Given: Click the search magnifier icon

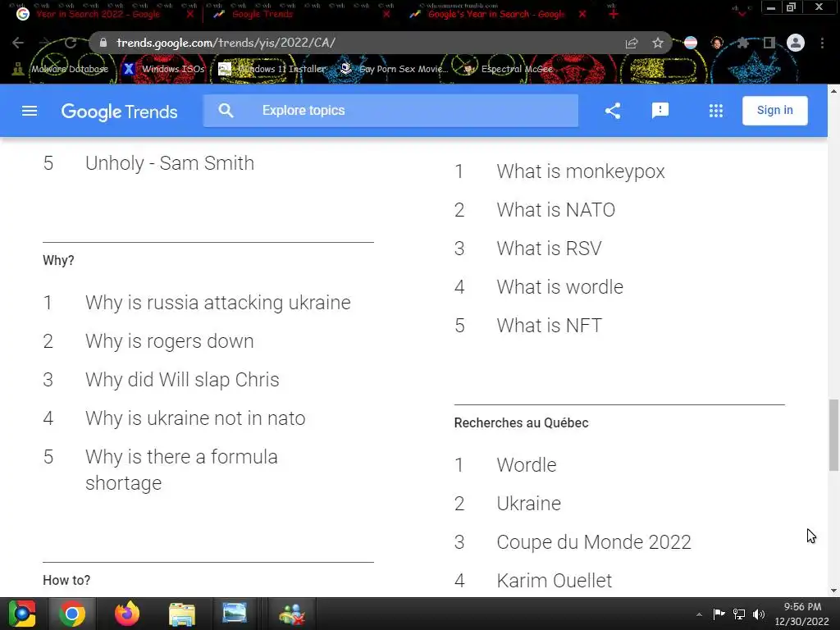Looking at the screenshot, I should click(226, 111).
